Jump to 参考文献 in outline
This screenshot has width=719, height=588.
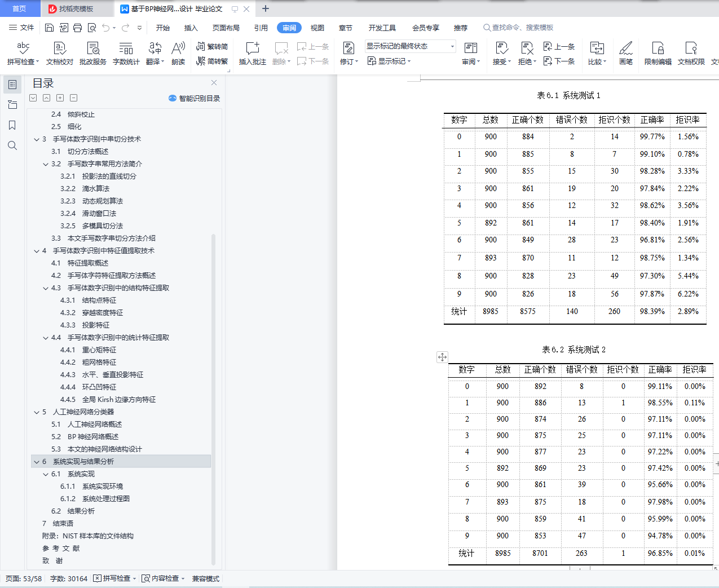click(x=61, y=549)
